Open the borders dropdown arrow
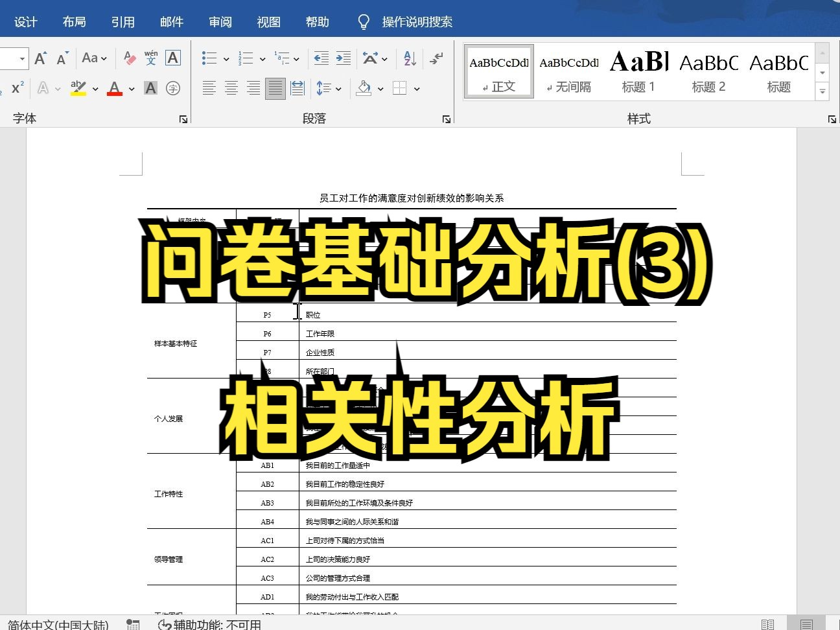This screenshot has width=840, height=630. tap(417, 89)
